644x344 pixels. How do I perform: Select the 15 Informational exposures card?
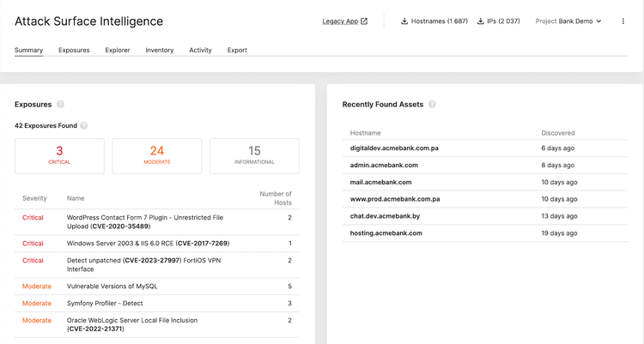click(x=254, y=155)
